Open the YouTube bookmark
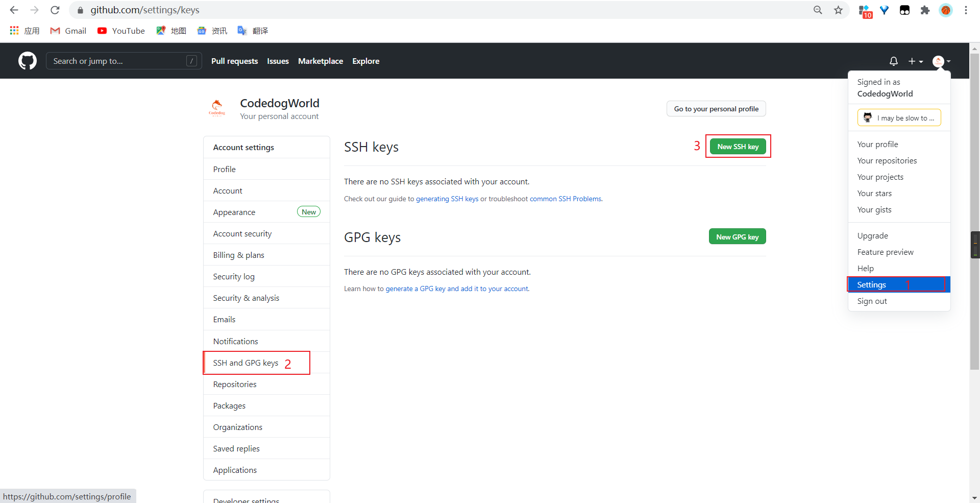The height and width of the screenshot is (503, 980). point(121,31)
